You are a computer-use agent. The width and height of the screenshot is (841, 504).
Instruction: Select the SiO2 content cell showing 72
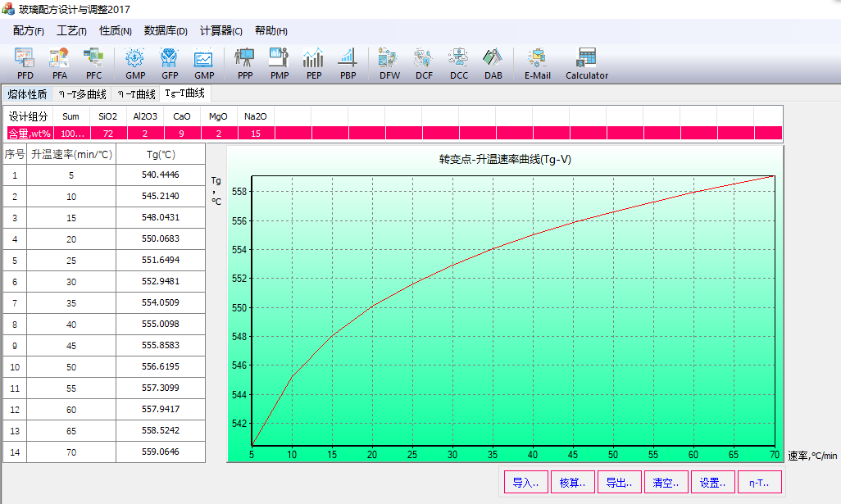tap(108, 133)
